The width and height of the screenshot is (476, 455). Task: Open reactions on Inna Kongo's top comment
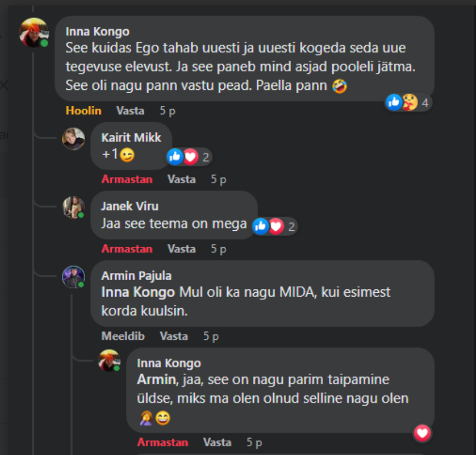coord(409,102)
